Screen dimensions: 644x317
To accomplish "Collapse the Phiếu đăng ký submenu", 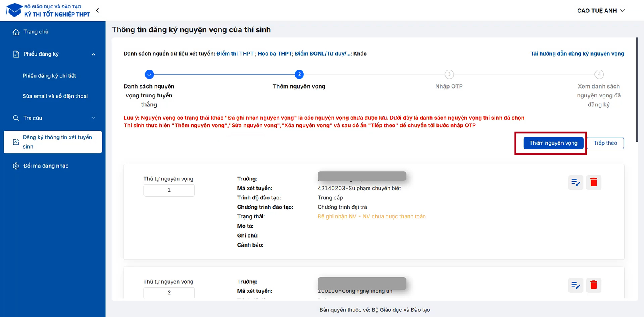I will coord(93,54).
